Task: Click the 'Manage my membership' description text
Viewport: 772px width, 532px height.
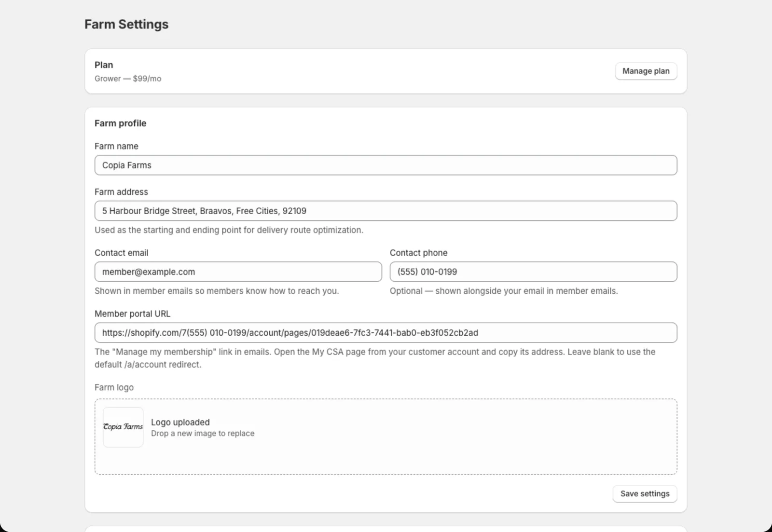Action: coord(375,358)
